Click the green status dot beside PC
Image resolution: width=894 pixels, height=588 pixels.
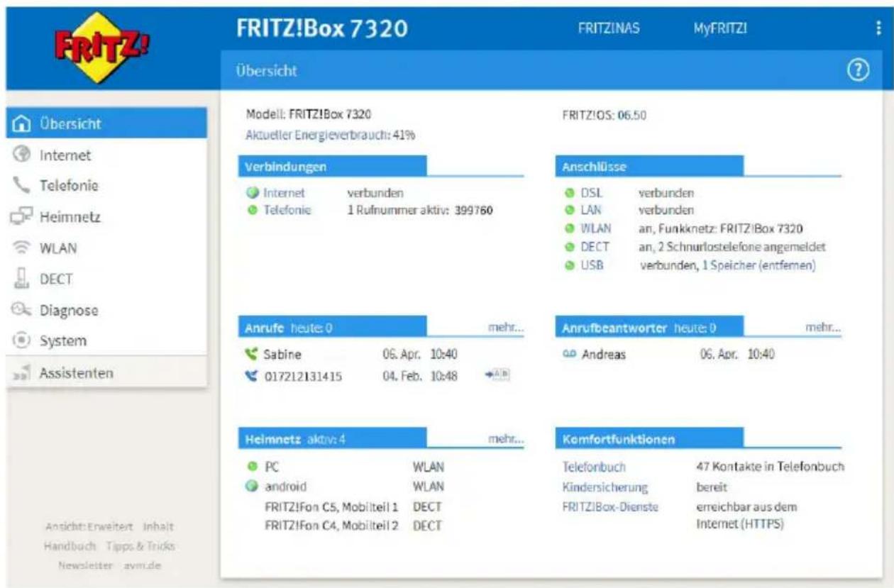[252, 467]
